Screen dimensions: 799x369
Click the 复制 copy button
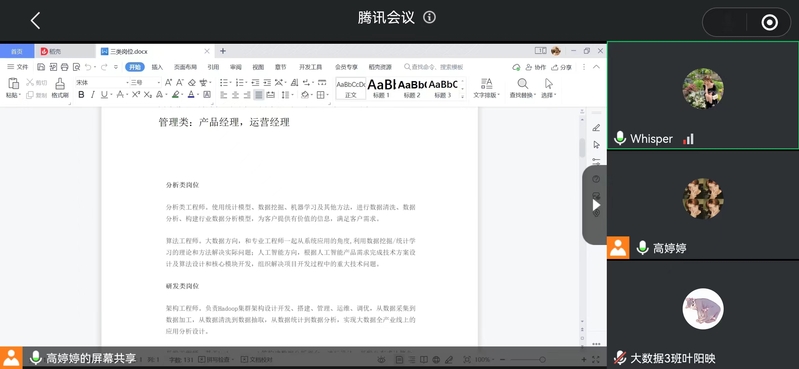[37, 95]
